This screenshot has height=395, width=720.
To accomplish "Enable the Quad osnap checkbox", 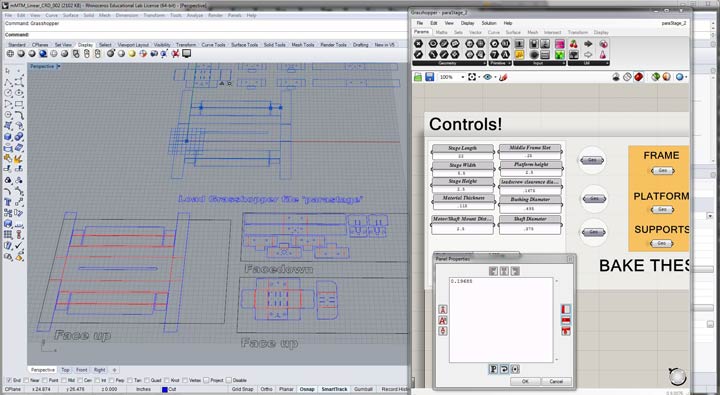I will point(147,380).
